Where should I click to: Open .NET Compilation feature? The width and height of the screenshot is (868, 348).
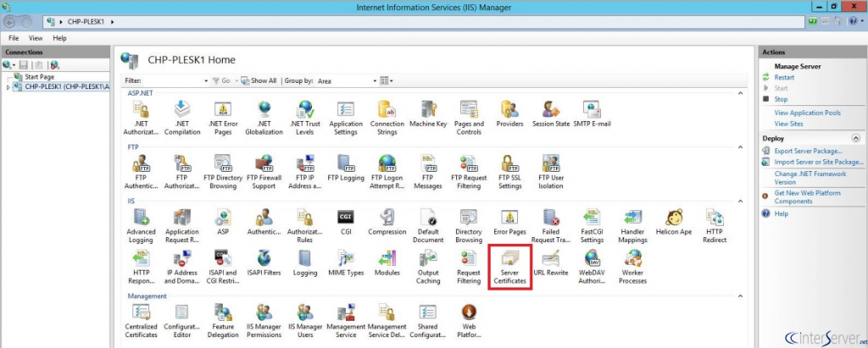tap(182, 118)
